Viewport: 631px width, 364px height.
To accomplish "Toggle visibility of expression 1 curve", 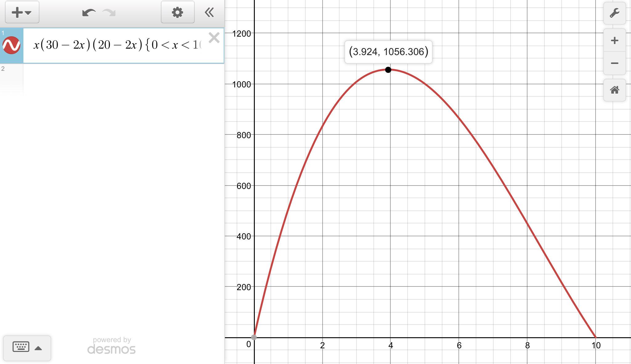I will [11, 46].
